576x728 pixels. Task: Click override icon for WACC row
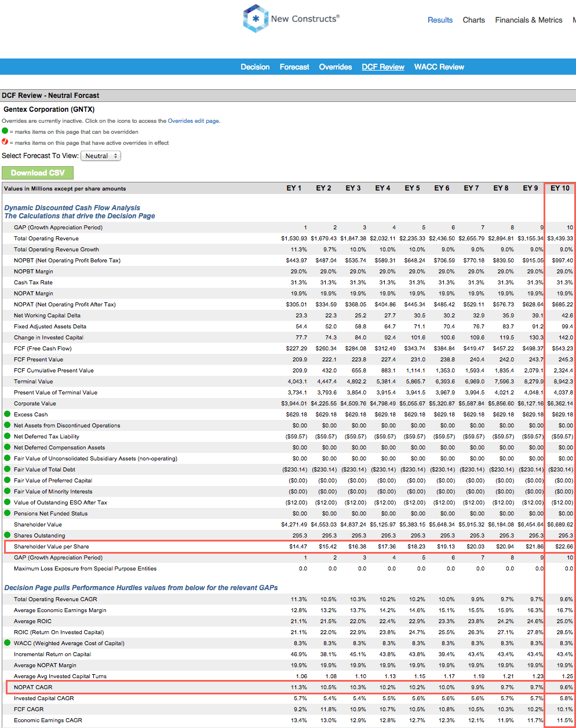[7, 643]
